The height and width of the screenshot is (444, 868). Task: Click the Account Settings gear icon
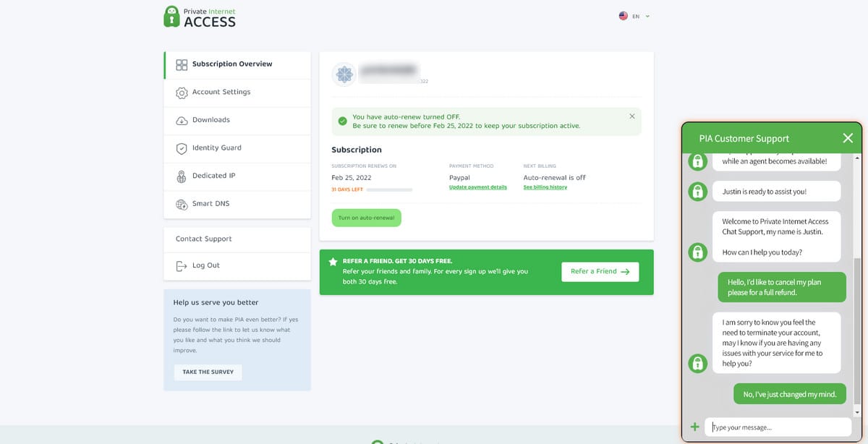pos(182,93)
